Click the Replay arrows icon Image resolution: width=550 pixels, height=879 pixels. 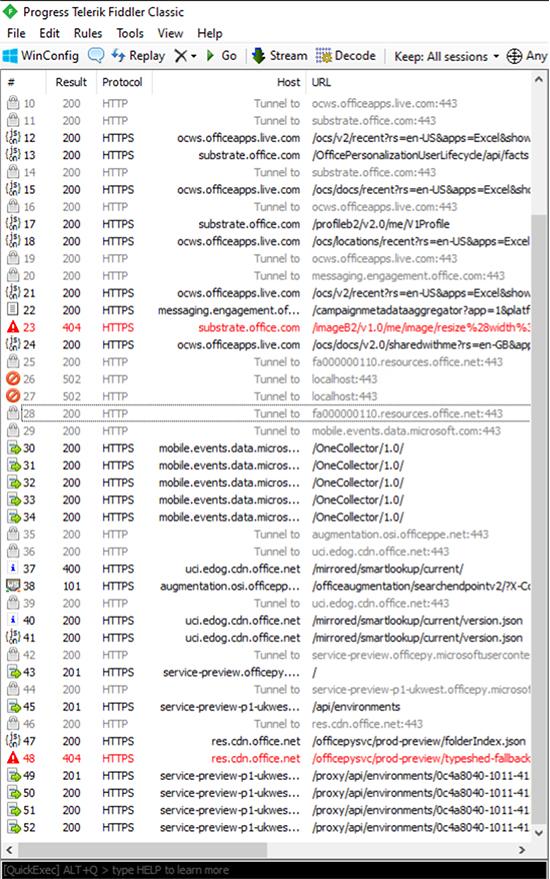click(x=118, y=55)
